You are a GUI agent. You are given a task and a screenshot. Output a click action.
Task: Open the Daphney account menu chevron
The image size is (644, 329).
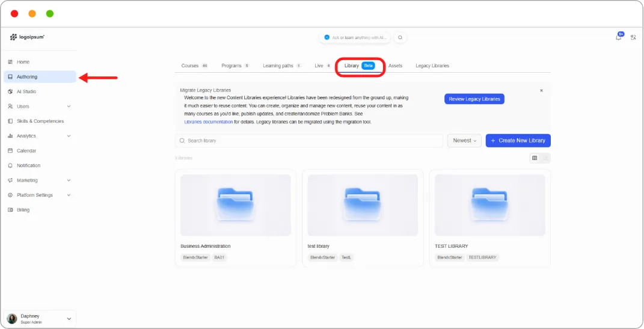point(69,319)
